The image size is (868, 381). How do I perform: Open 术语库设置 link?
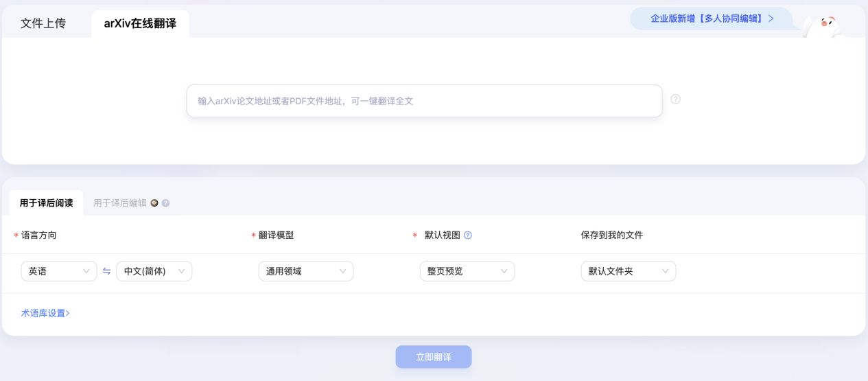45,313
